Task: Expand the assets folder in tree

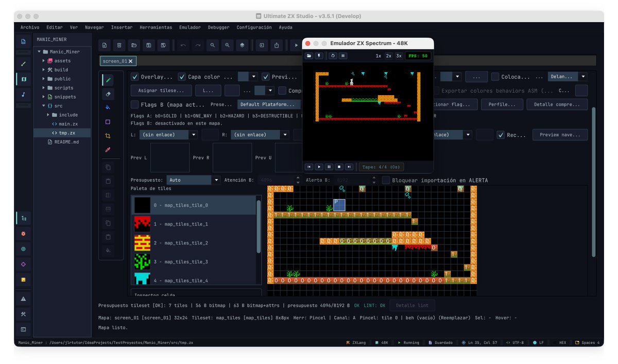Action: [44, 61]
